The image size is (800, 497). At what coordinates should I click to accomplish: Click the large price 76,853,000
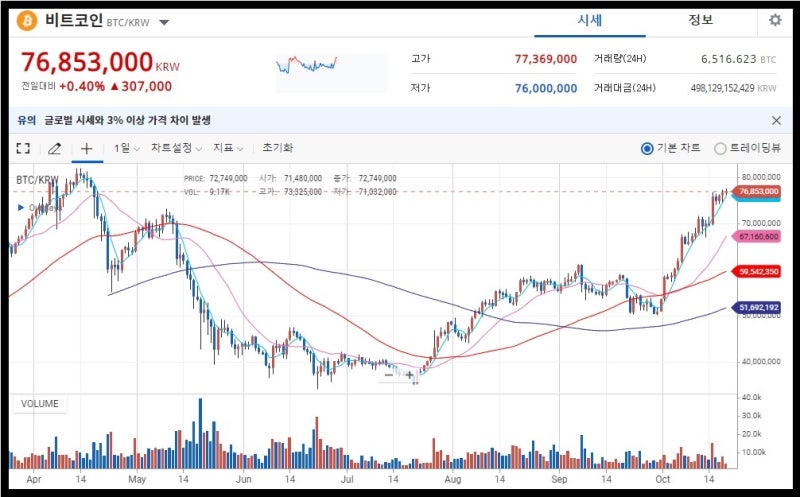(87, 62)
